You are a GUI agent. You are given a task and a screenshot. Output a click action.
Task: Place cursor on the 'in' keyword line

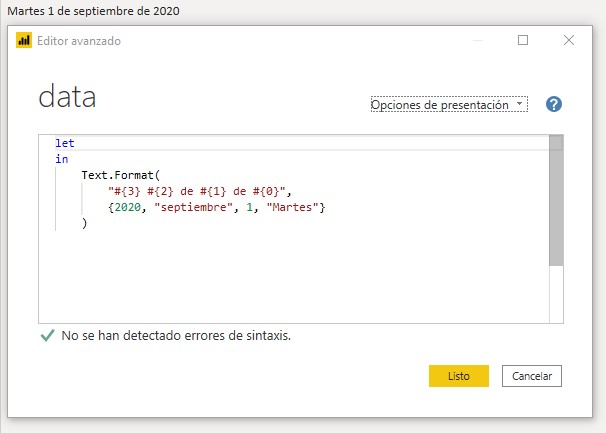pyautogui.click(x=62, y=159)
